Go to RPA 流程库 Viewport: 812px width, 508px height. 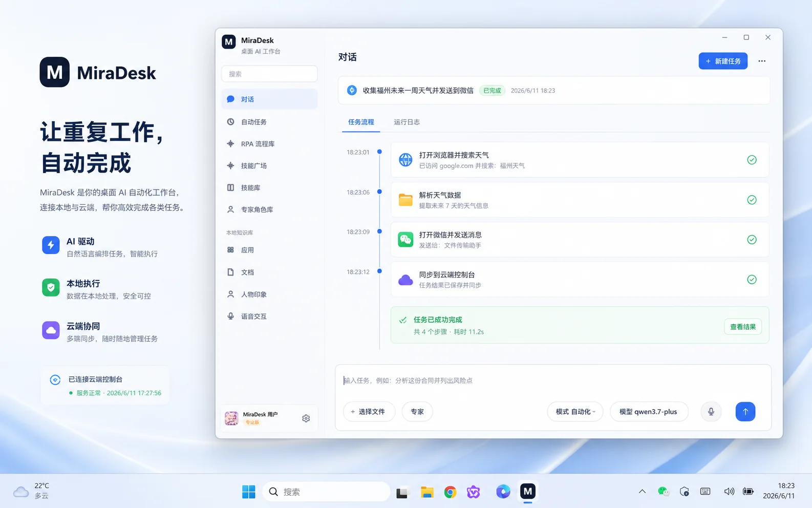[269, 144]
